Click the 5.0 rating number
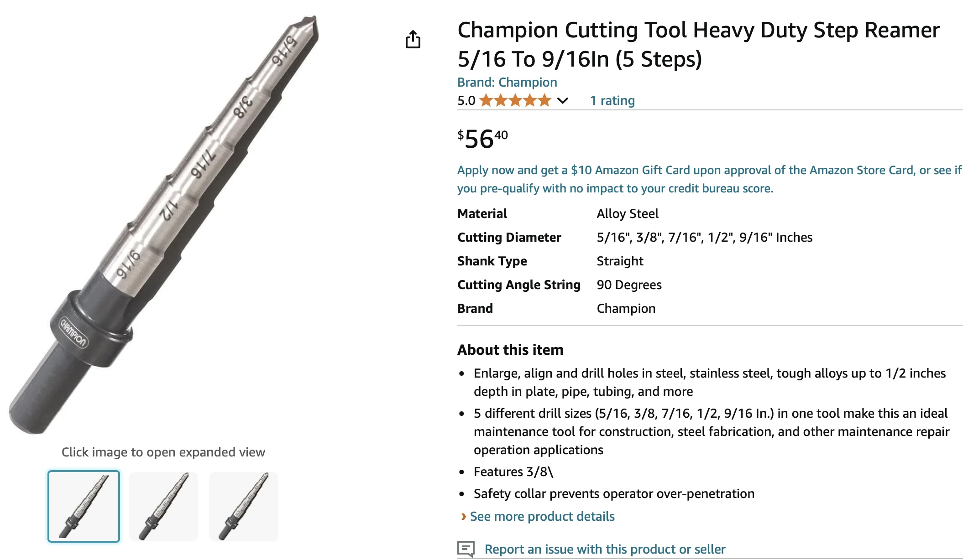963x560 pixels. point(466,100)
